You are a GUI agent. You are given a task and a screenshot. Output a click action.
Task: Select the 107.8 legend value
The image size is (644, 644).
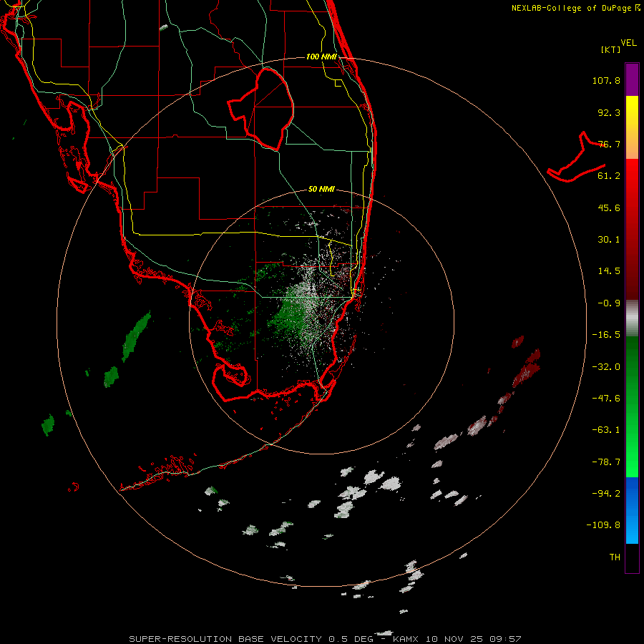tap(606, 80)
